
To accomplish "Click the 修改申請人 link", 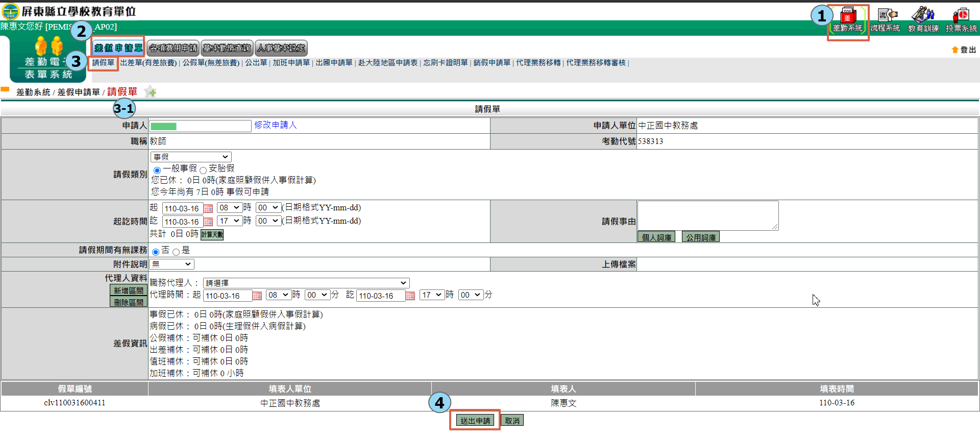I will point(276,125).
